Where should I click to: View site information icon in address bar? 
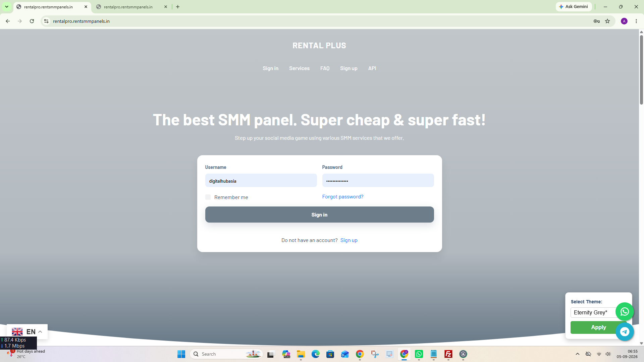click(x=46, y=21)
